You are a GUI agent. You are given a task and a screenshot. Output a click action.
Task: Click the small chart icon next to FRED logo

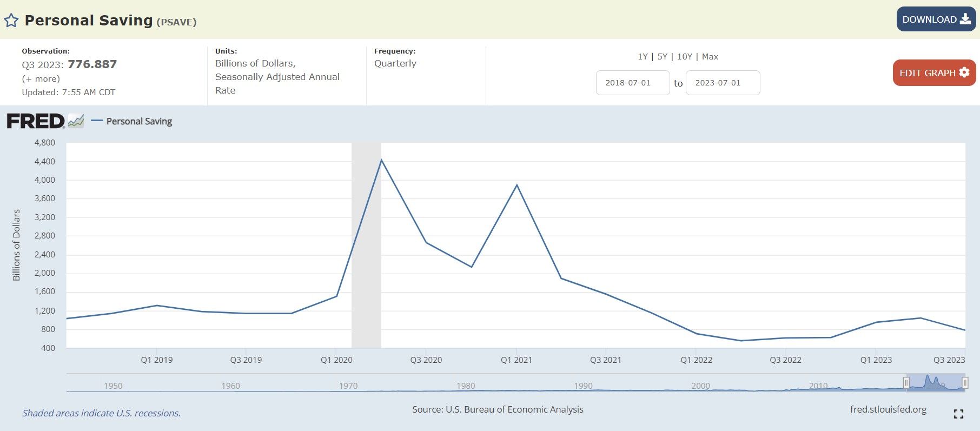click(76, 121)
